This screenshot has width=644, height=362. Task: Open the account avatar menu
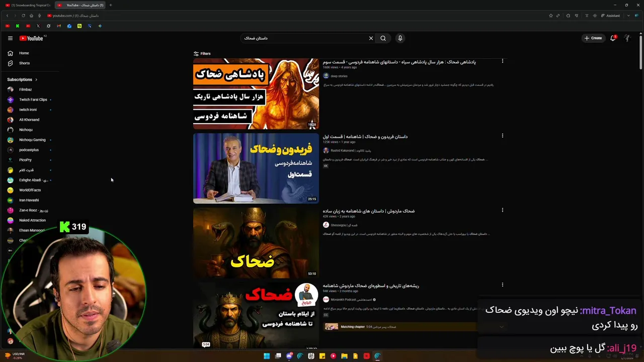(627, 38)
